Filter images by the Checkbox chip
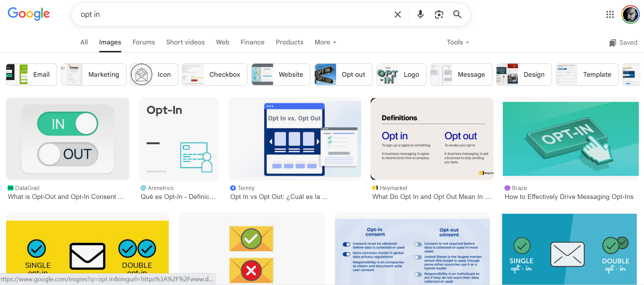The width and height of the screenshot is (644, 285). coord(215,74)
